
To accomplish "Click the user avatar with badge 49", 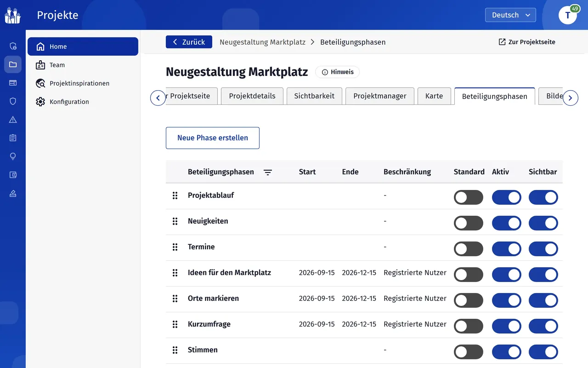I will (568, 15).
